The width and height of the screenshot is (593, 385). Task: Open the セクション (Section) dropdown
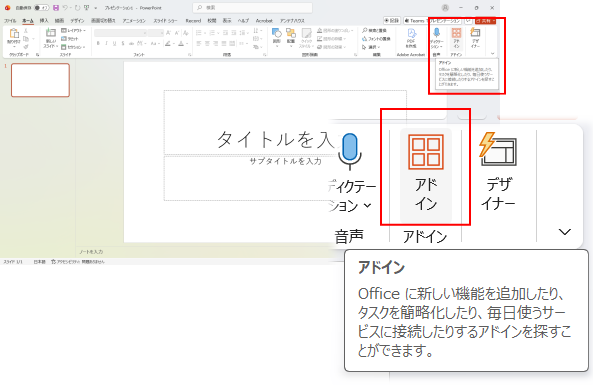click(x=73, y=47)
